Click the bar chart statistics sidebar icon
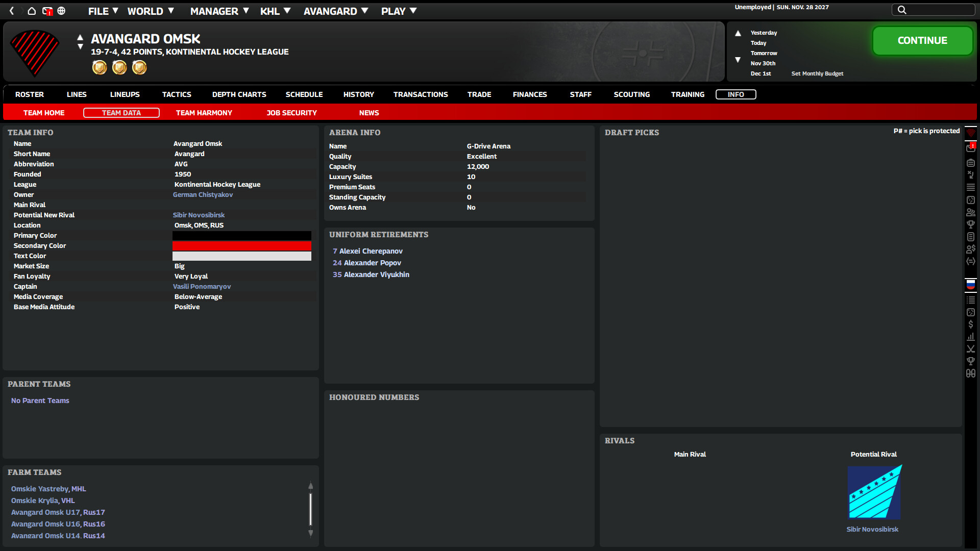The image size is (980, 551). [971, 337]
